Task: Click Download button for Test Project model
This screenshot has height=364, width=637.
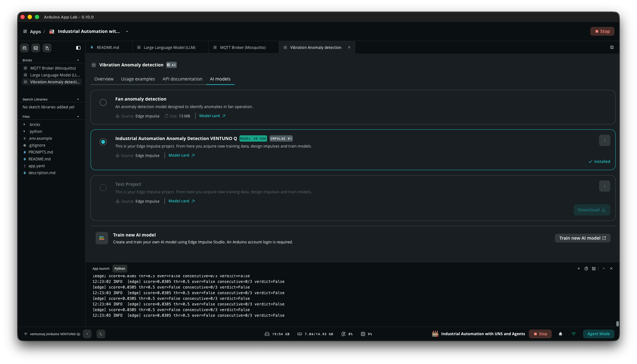Action: coord(592,210)
